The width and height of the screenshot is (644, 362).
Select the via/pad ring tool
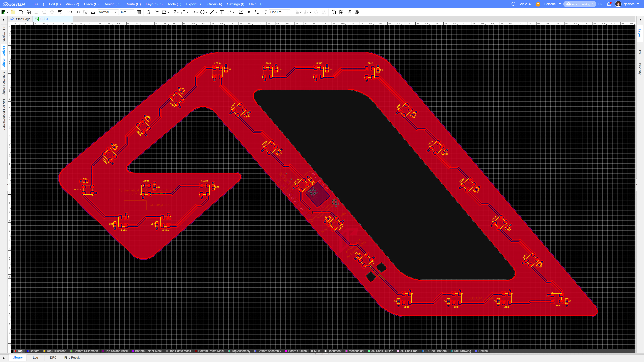pos(148,12)
